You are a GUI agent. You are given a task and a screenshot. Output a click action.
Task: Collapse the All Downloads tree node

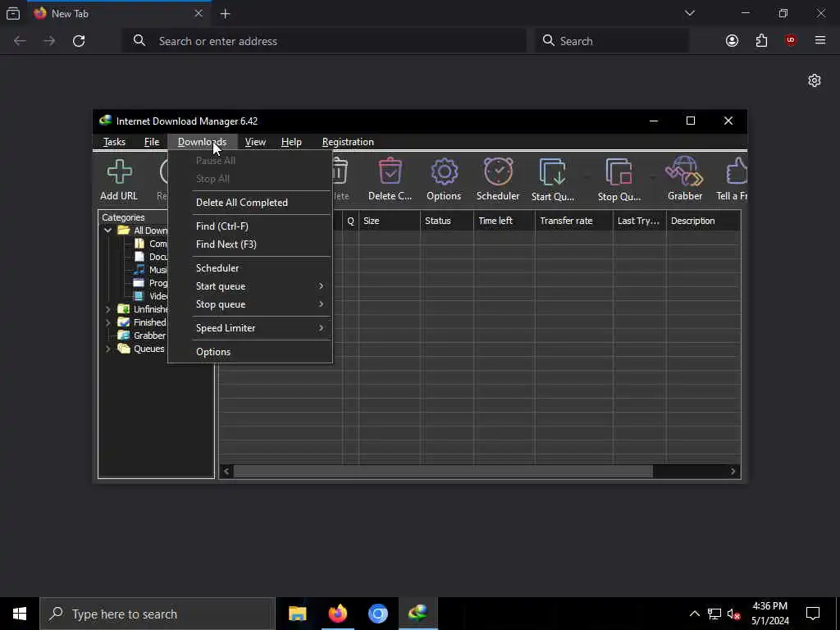pyautogui.click(x=107, y=231)
